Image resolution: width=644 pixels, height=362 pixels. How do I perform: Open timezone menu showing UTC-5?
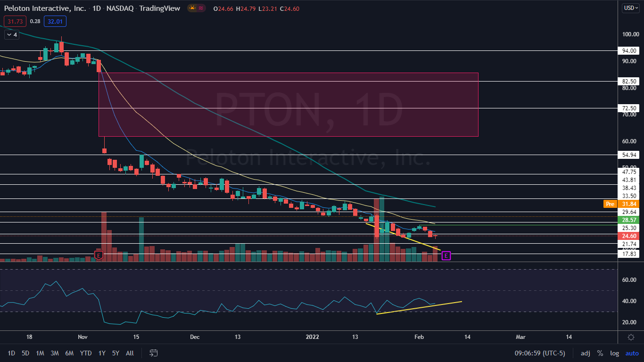coord(540,353)
